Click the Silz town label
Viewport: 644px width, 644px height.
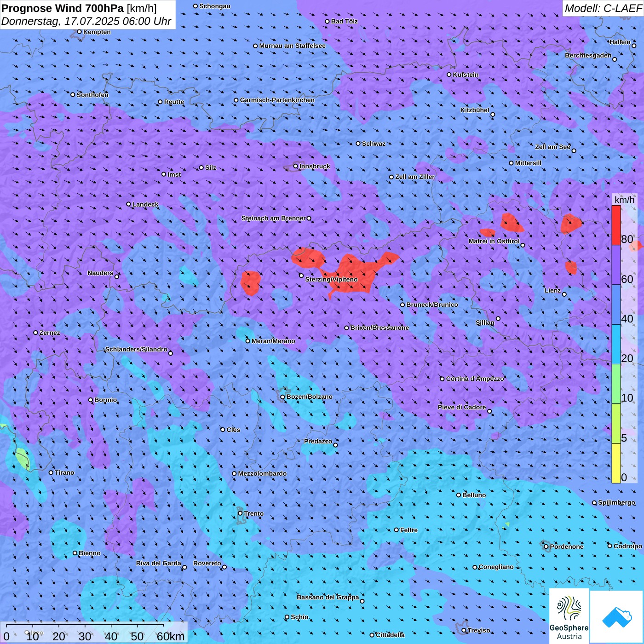210,167
